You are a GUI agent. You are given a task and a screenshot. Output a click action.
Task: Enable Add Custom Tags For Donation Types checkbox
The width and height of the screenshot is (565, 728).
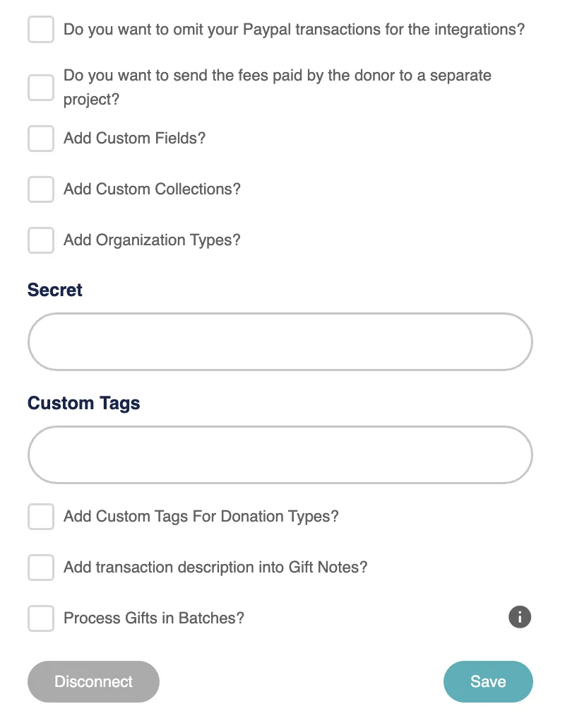[41, 517]
